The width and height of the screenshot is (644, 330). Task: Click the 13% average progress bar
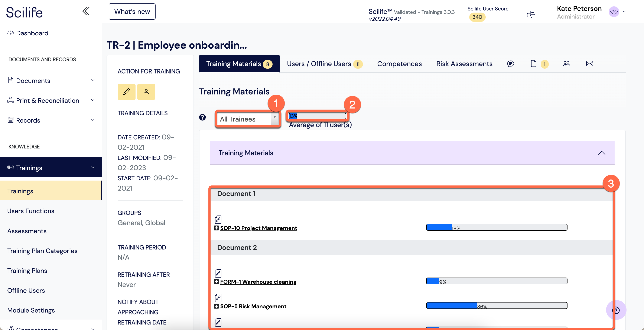[x=317, y=116]
